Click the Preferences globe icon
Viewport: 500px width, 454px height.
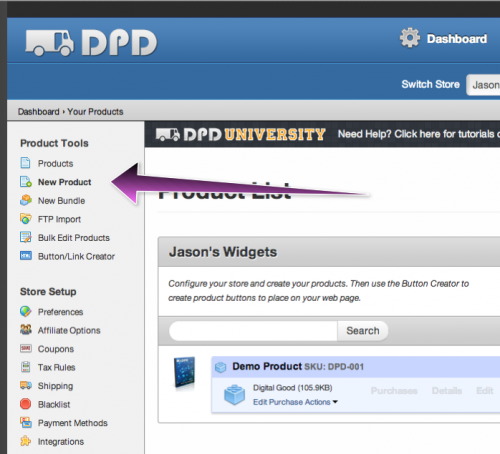[26, 311]
